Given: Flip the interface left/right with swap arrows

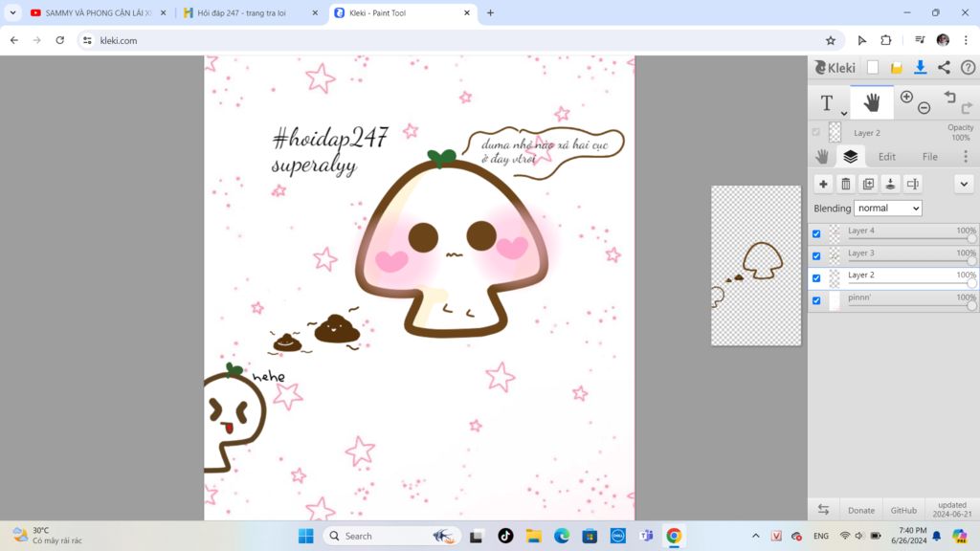Looking at the screenshot, I should tap(823, 510).
